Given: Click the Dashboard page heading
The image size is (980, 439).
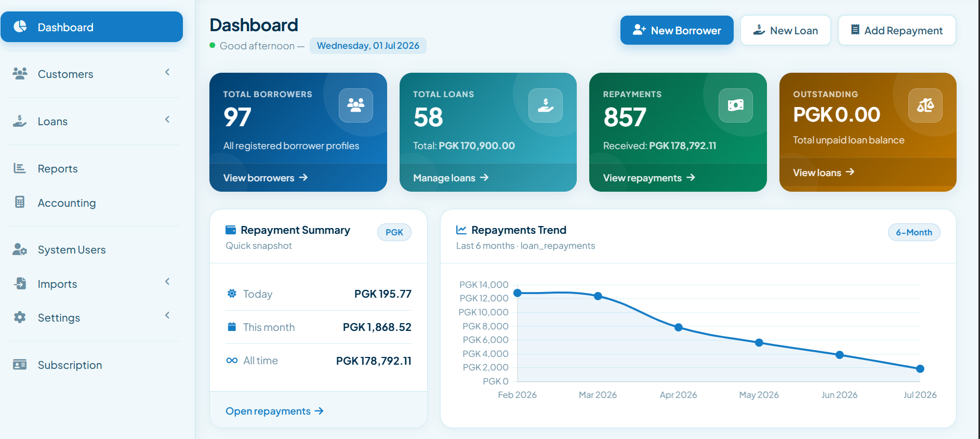Looking at the screenshot, I should 254,25.
